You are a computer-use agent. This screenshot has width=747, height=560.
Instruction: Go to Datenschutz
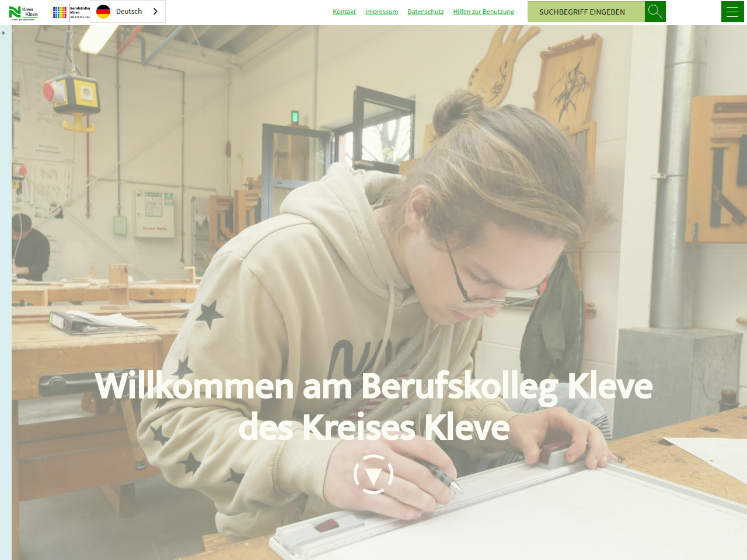[425, 12]
